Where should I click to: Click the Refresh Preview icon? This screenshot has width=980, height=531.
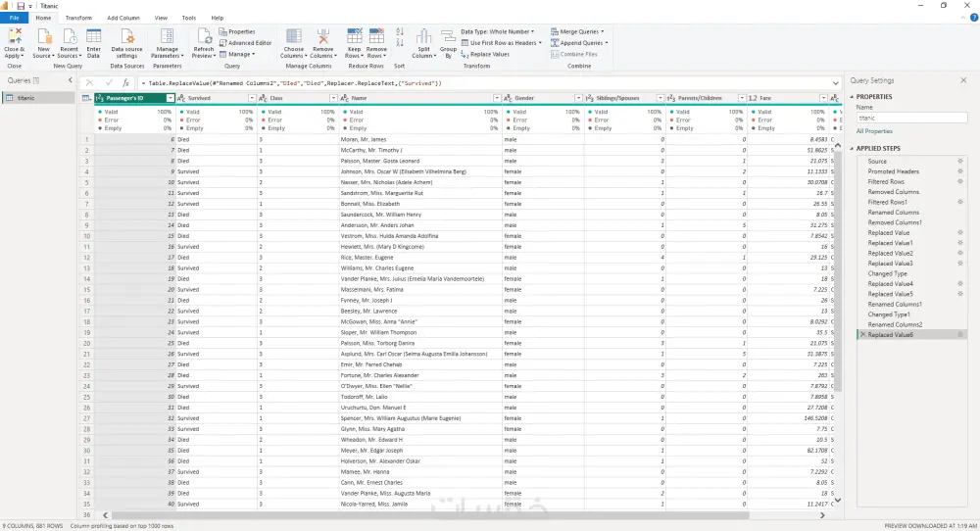204,37
